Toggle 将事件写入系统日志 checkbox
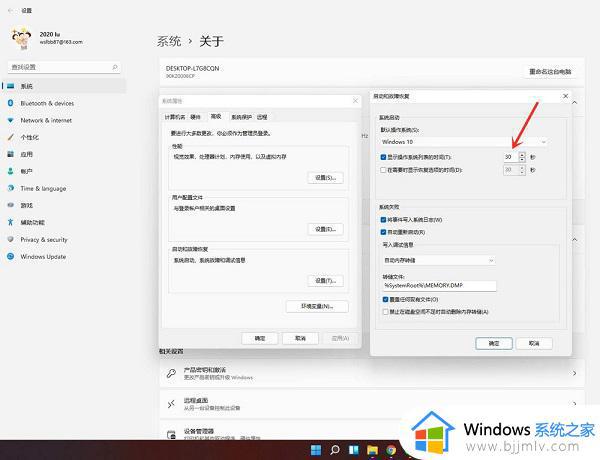600x460 pixels. 383,220
